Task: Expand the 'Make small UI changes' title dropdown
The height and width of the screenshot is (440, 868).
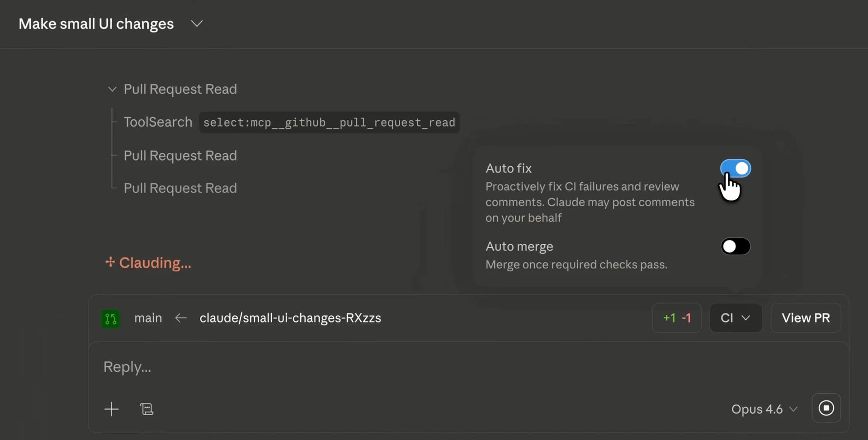Action: 197,24
